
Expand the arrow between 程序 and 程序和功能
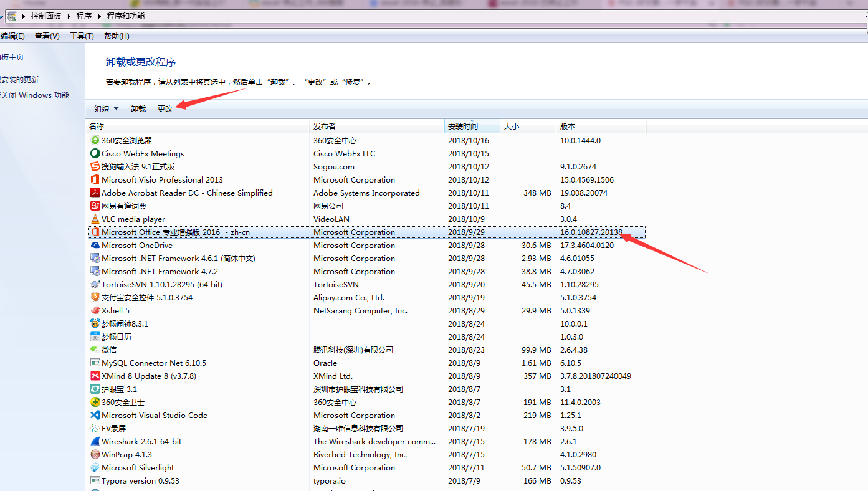99,16
